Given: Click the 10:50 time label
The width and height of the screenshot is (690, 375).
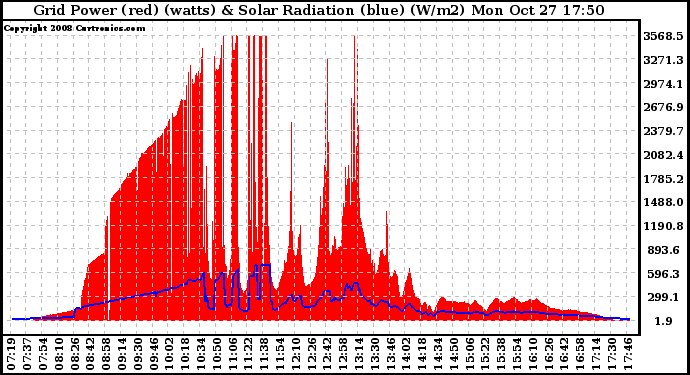Looking at the screenshot, I should 217,354.
